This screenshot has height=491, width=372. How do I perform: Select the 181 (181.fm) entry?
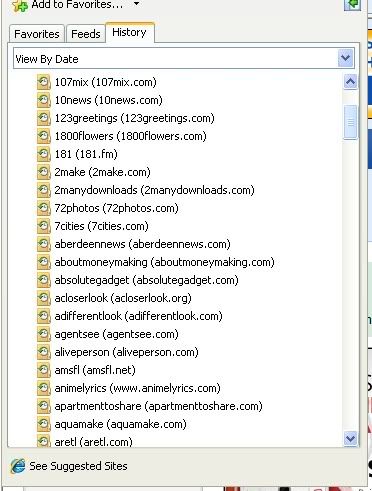[86, 154]
